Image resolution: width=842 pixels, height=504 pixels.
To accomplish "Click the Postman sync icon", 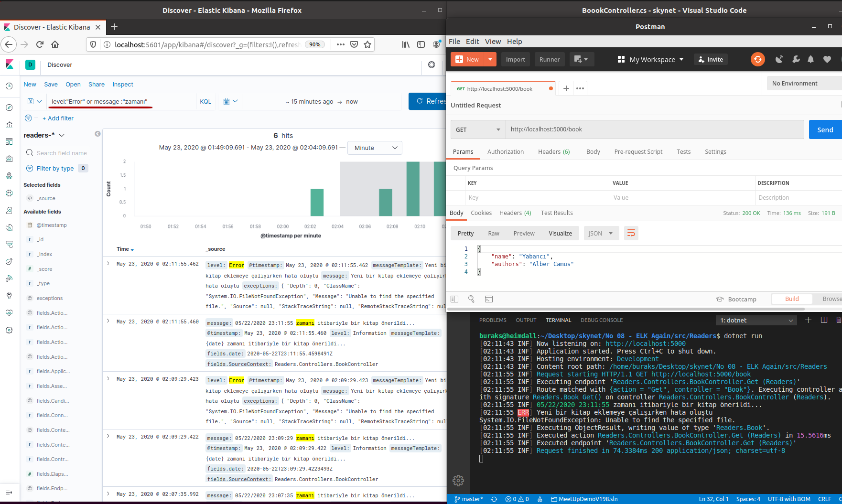I will click(x=757, y=59).
